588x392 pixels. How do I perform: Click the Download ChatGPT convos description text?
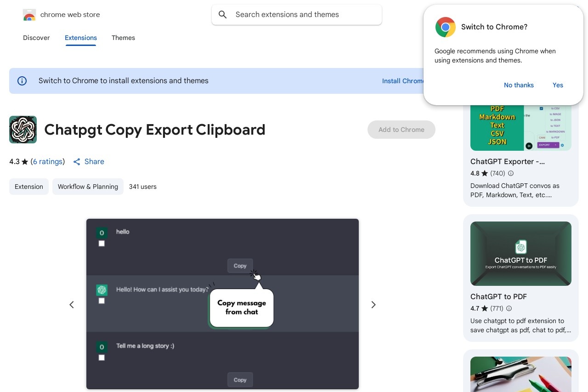coord(515,190)
